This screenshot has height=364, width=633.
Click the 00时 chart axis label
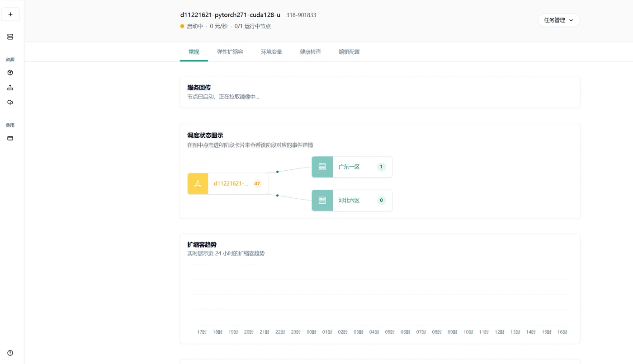312,332
